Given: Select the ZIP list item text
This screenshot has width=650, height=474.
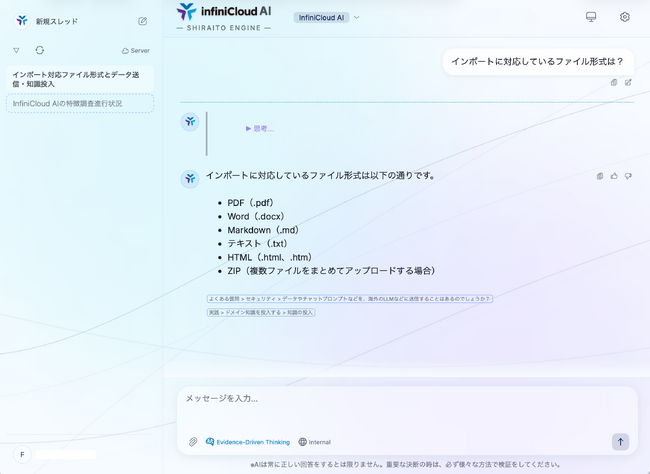Looking at the screenshot, I should pos(331,271).
